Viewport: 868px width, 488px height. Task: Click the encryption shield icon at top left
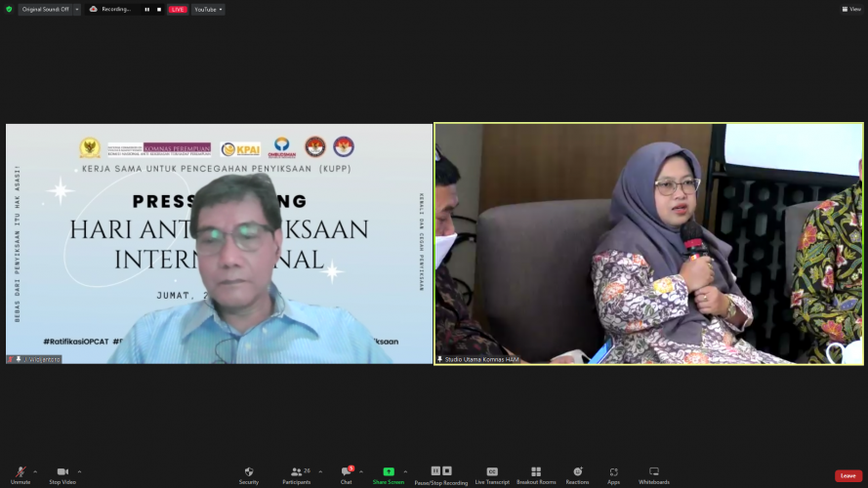click(x=9, y=9)
